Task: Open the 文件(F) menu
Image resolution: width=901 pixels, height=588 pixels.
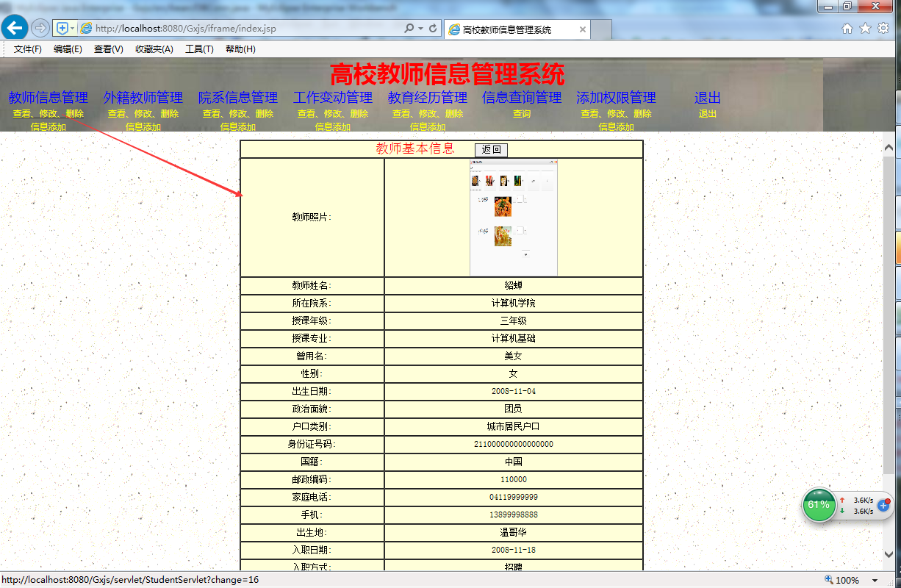Action: pyautogui.click(x=28, y=49)
